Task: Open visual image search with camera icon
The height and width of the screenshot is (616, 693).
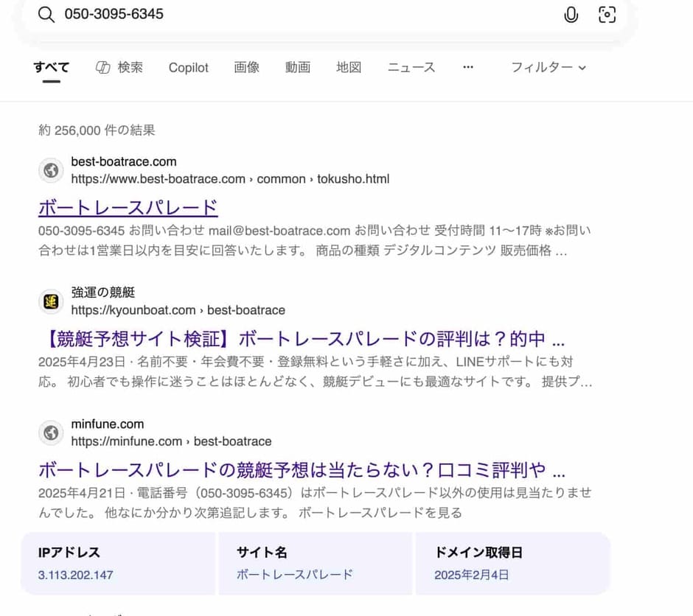Action: (x=607, y=14)
